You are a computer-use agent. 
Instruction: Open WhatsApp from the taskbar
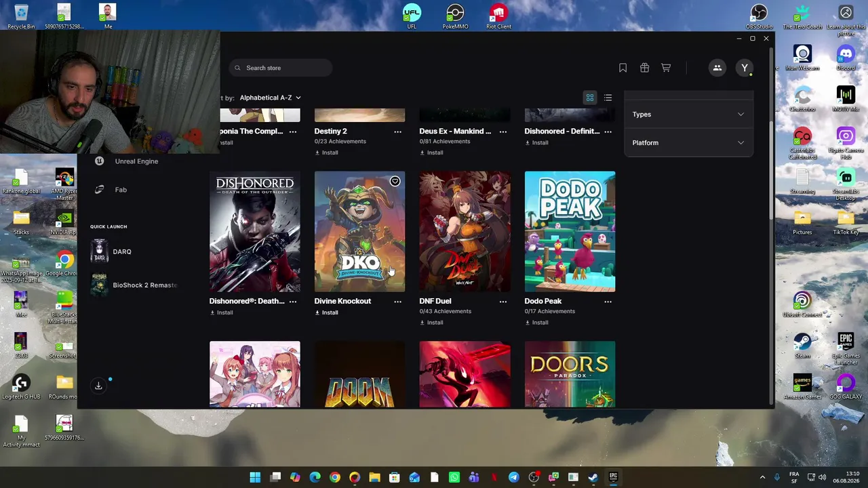tap(454, 477)
